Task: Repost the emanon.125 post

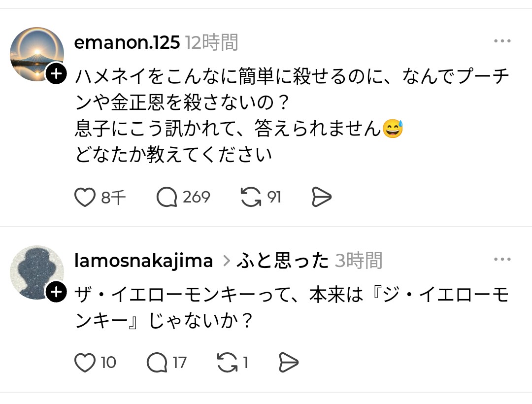Action: pos(251,198)
